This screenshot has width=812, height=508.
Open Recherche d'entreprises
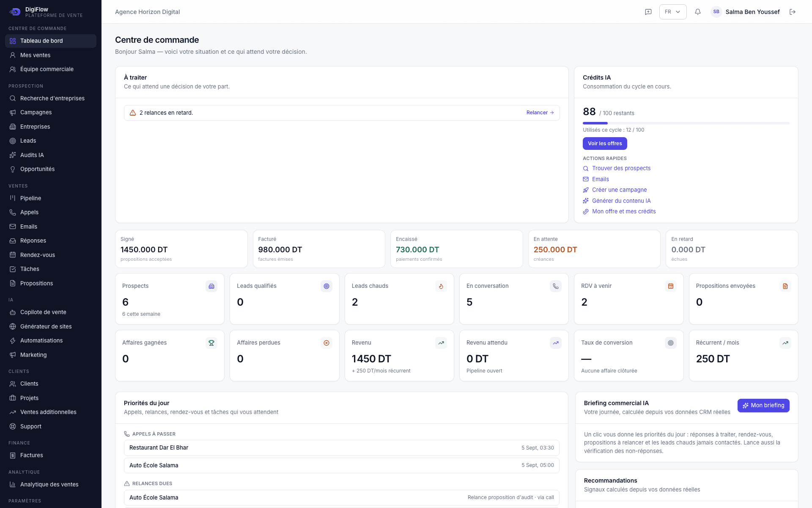[51, 98]
